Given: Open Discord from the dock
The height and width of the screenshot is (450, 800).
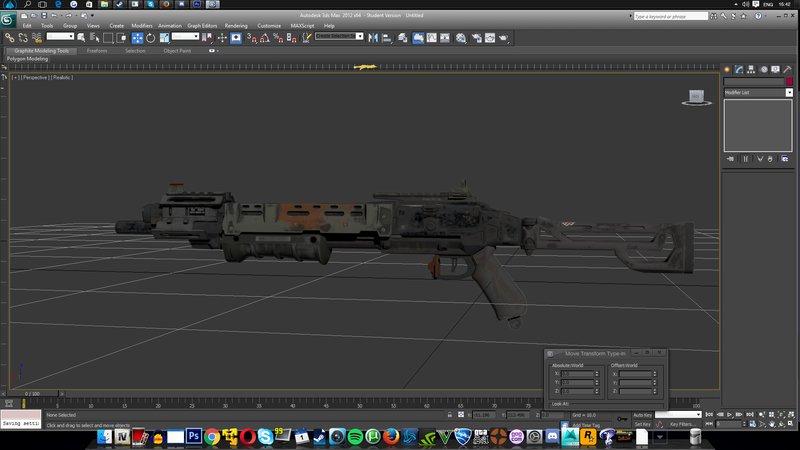Looking at the screenshot, I should pos(552,437).
